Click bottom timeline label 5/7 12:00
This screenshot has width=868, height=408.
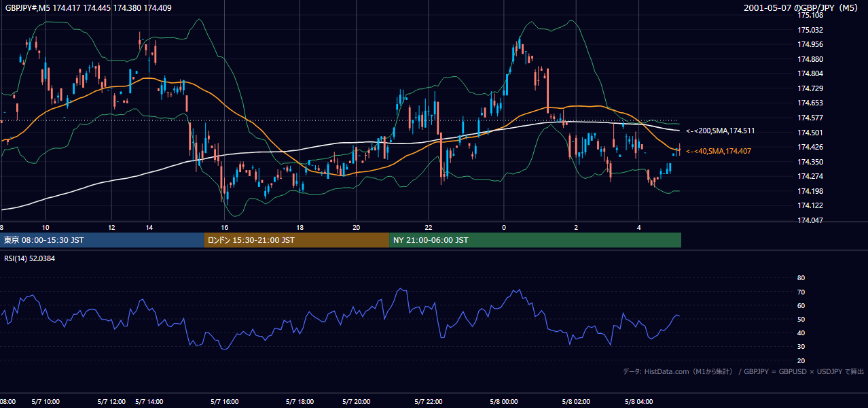[112, 402]
